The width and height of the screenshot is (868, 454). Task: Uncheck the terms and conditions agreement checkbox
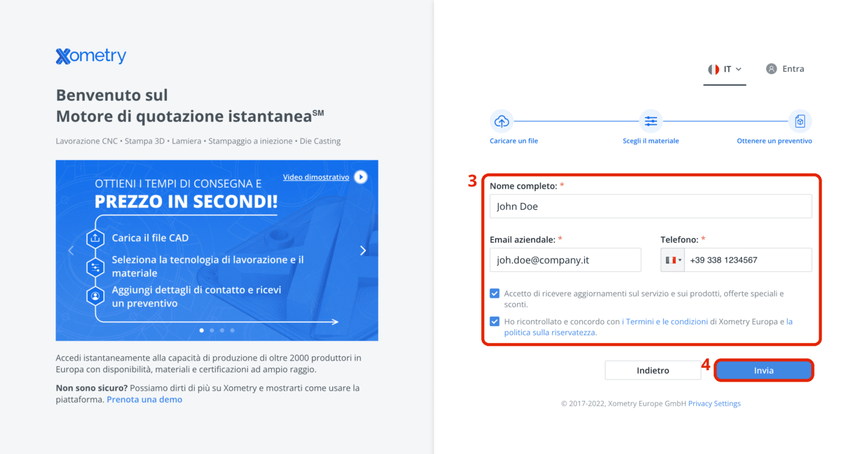[495, 321]
